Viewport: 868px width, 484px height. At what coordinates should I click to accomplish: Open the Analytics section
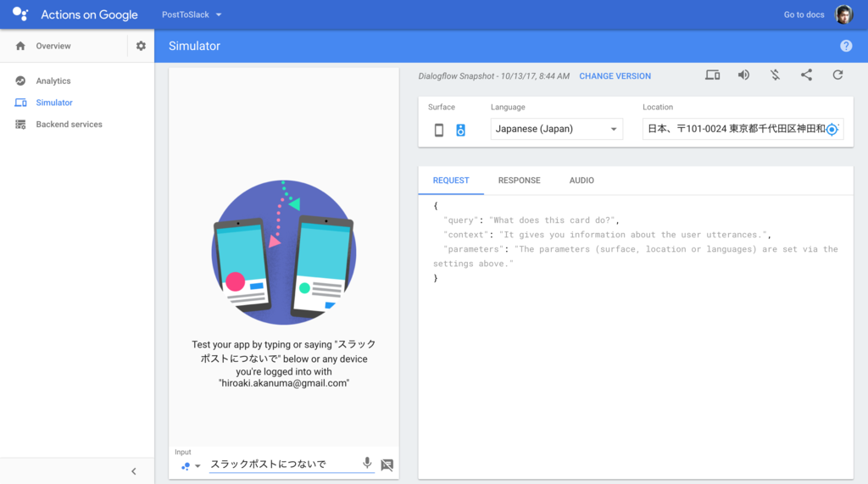click(53, 81)
